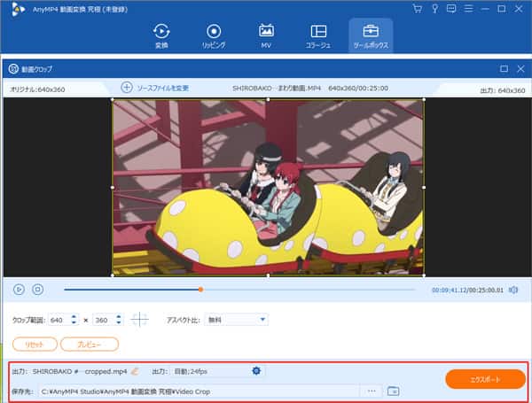Click the center crop crosshair icon
This screenshot has width=532, height=403.
click(139, 320)
